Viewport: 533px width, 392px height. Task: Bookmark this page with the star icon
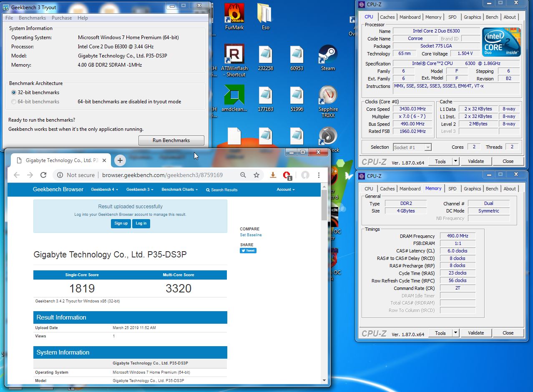click(256, 175)
